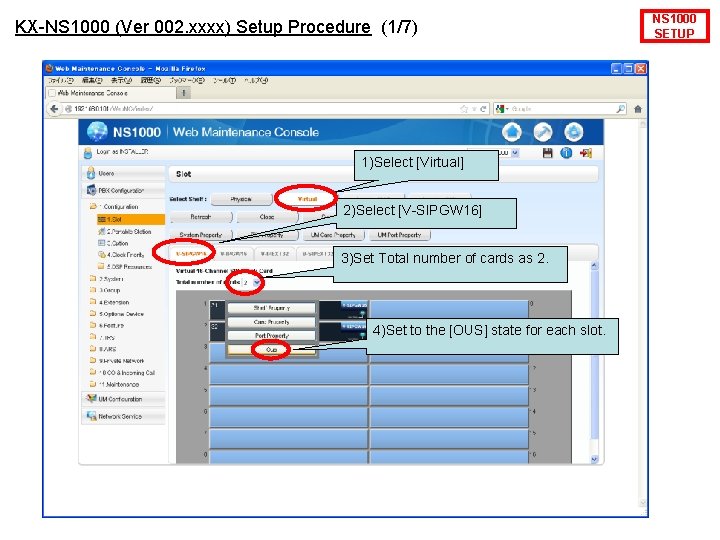Click the V-SIPGW16 card in slot 1
Image resolution: width=720 pixels, height=540 pixels.
(343, 310)
